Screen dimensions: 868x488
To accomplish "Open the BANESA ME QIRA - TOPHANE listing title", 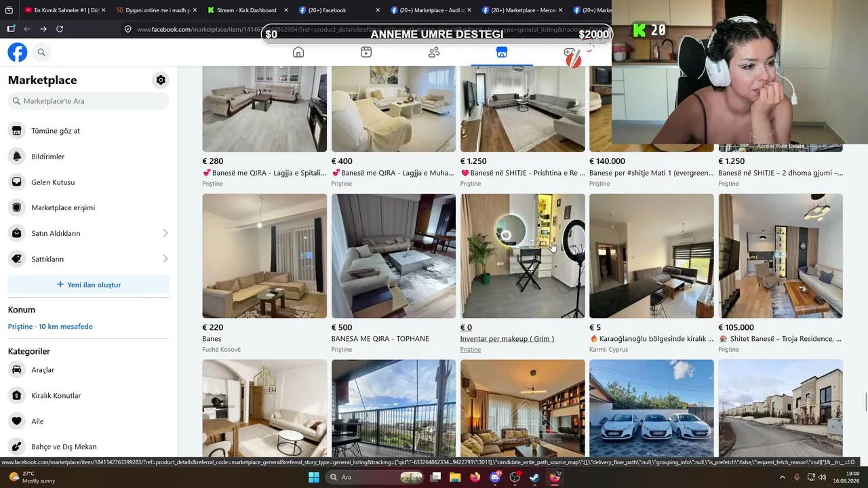I will (x=380, y=339).
